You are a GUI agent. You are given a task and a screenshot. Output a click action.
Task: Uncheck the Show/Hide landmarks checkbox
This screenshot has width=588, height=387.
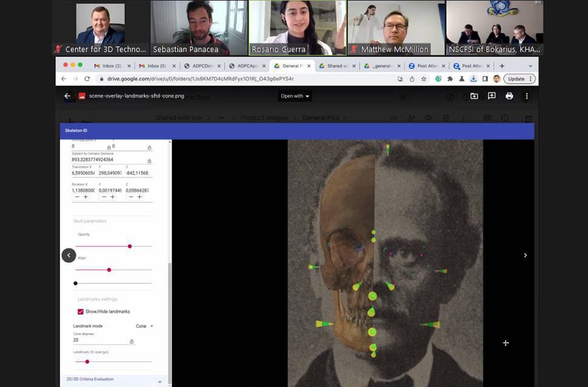80,312
